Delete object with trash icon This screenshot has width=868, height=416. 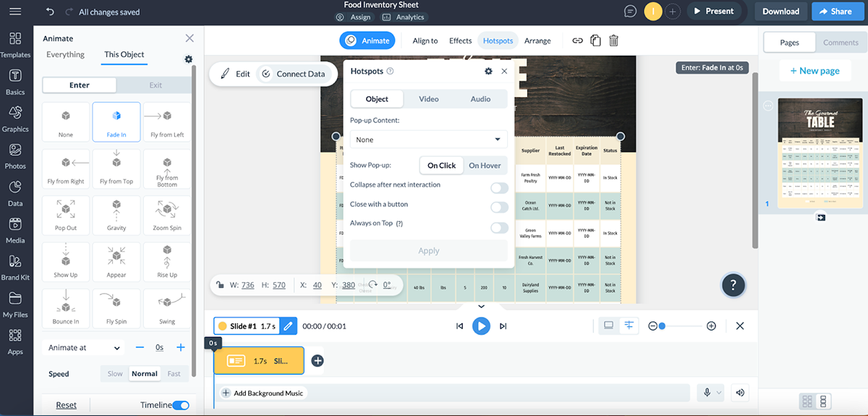click(613, 41)
